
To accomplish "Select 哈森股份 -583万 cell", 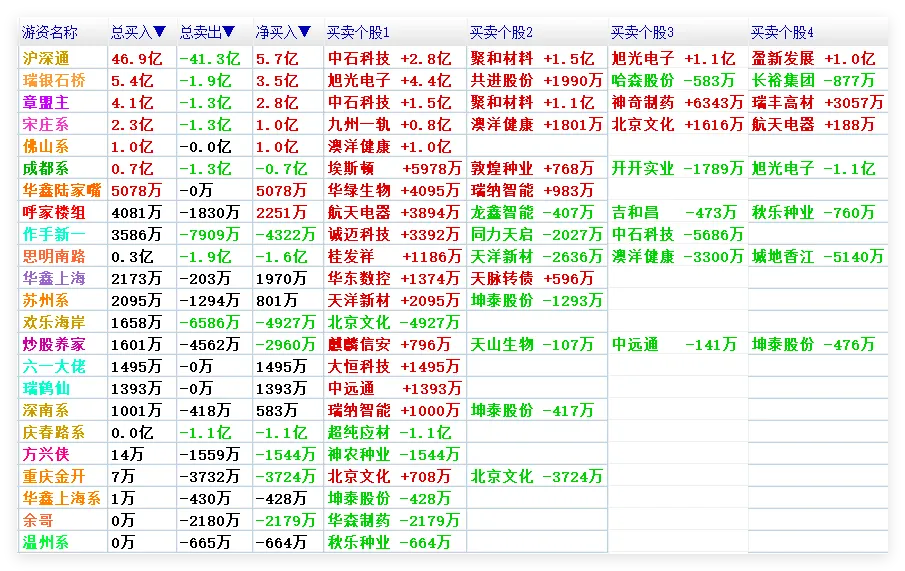I will coord(674,80).
